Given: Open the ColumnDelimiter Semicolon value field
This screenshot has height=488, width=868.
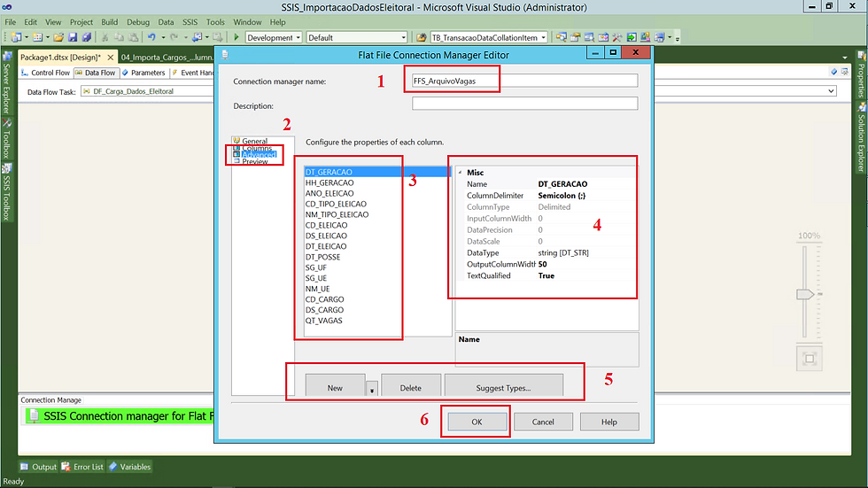Looking at the screenshot, I should (585, 196).
